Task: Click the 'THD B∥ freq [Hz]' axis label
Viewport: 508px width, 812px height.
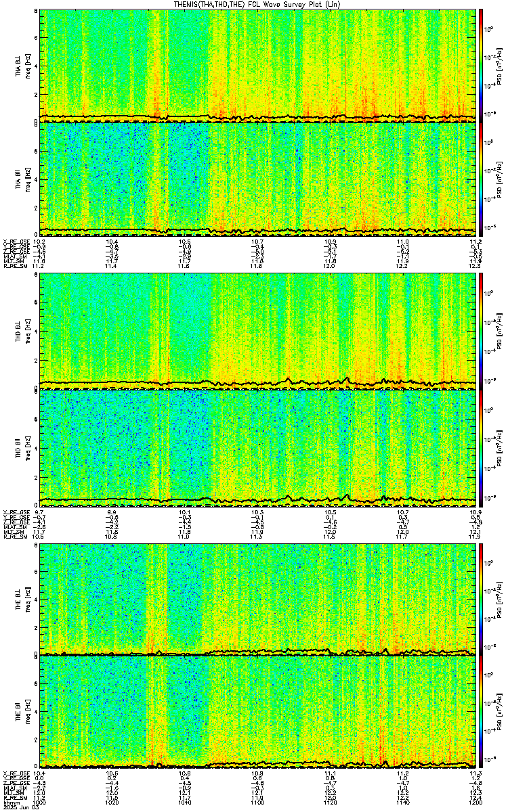Action: click(x=23, y=447)
